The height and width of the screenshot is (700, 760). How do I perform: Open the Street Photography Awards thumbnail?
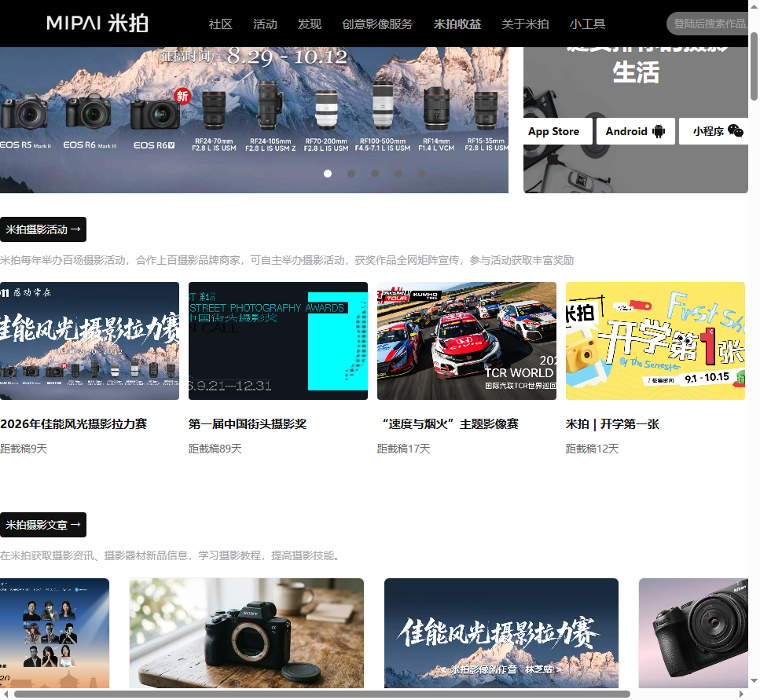pos(278,341)
